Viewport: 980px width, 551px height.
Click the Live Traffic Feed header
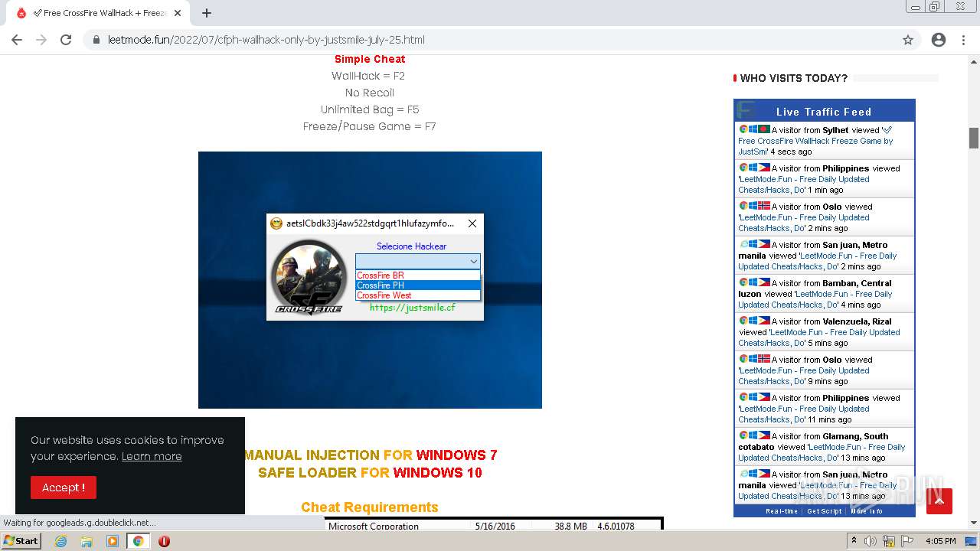[824, 112]
